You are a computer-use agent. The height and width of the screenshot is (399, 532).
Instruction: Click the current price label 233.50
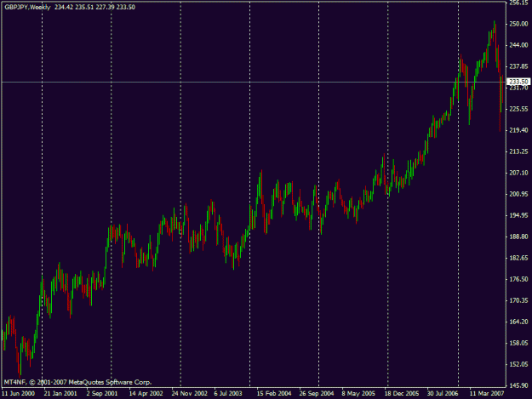(x=518, y=82)
